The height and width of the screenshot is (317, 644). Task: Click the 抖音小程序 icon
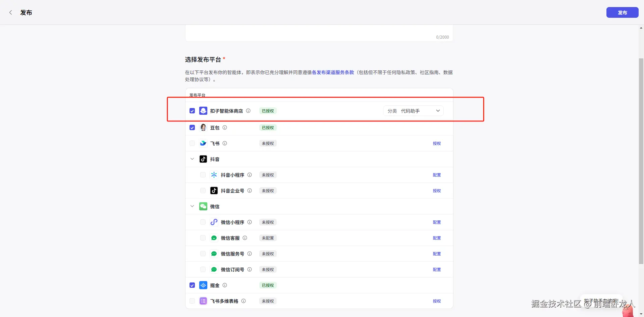(214, 175)
